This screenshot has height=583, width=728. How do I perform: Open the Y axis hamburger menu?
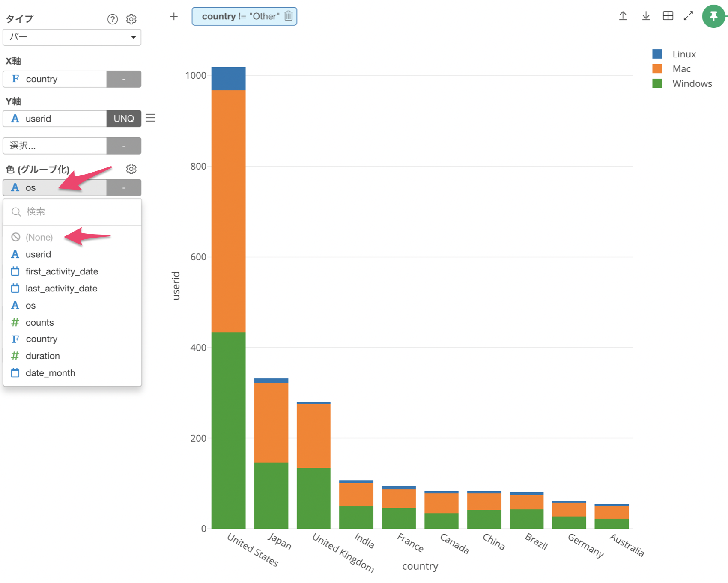click(x=151, y=118)
